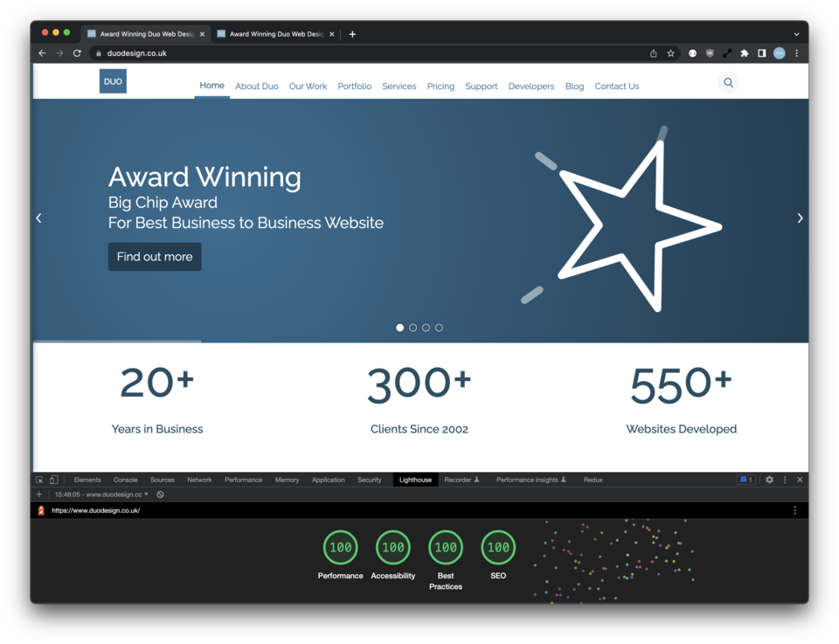The height and width of the screenshot is (644, 839).
Task: Clear all Lighthouse reports icon
Action: (160, 495)
